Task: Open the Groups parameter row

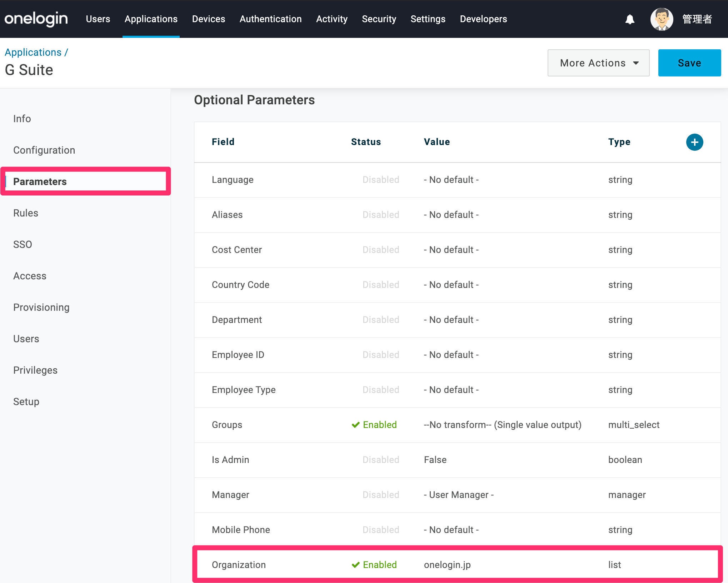Action: tap(457, 425)
